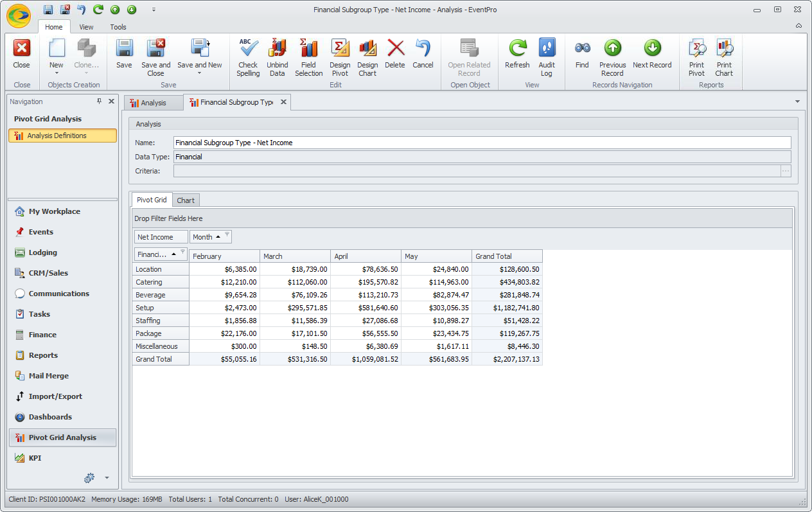Open the Audit Log
Screen dimensions: 812x512
(x=547, y=57)
